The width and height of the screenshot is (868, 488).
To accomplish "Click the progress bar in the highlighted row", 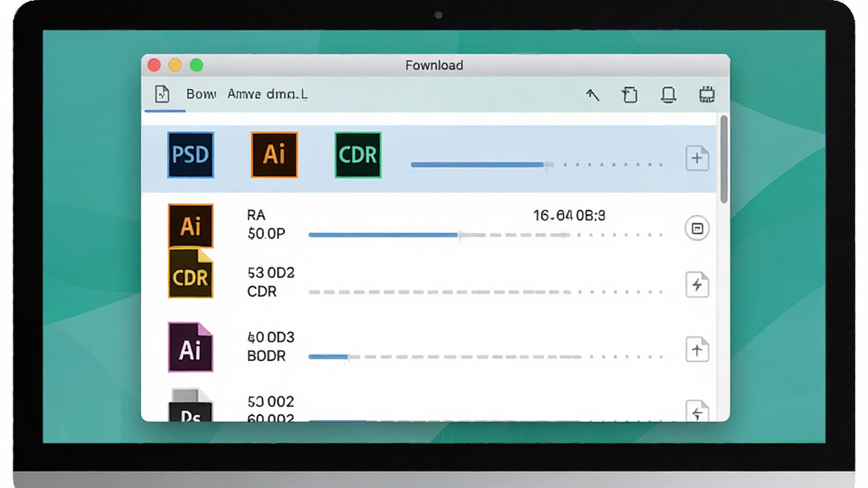I will point(537,164).
